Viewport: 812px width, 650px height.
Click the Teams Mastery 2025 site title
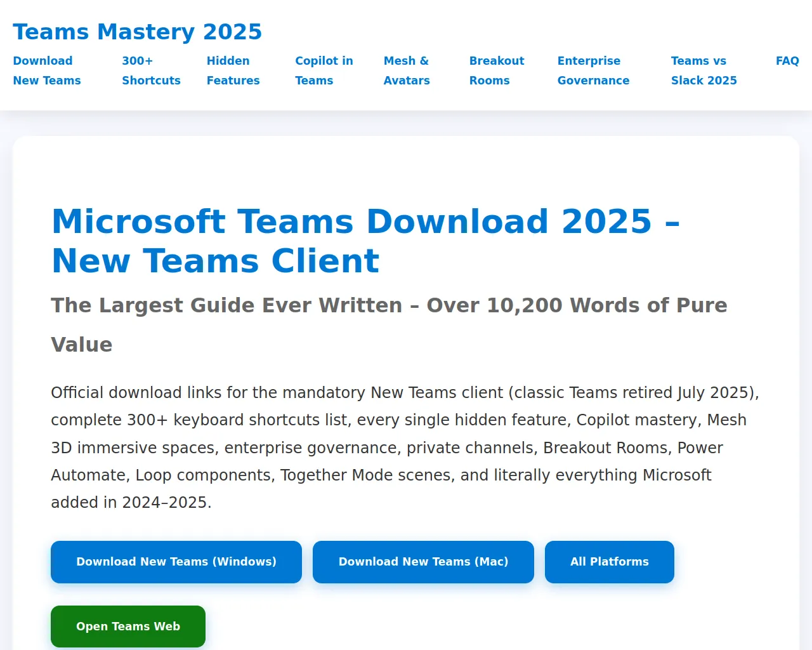137,32
